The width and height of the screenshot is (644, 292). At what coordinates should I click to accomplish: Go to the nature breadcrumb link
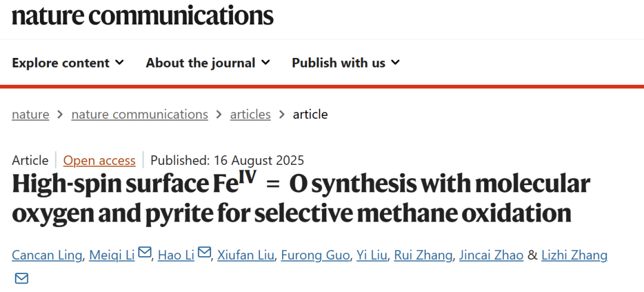pos(30,114)
